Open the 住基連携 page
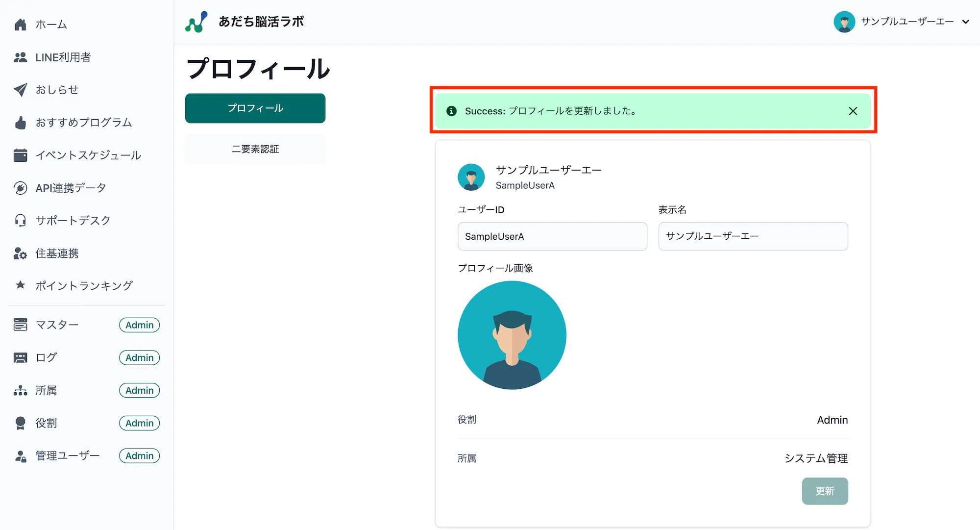980x530 pixels. click(57, 253)
